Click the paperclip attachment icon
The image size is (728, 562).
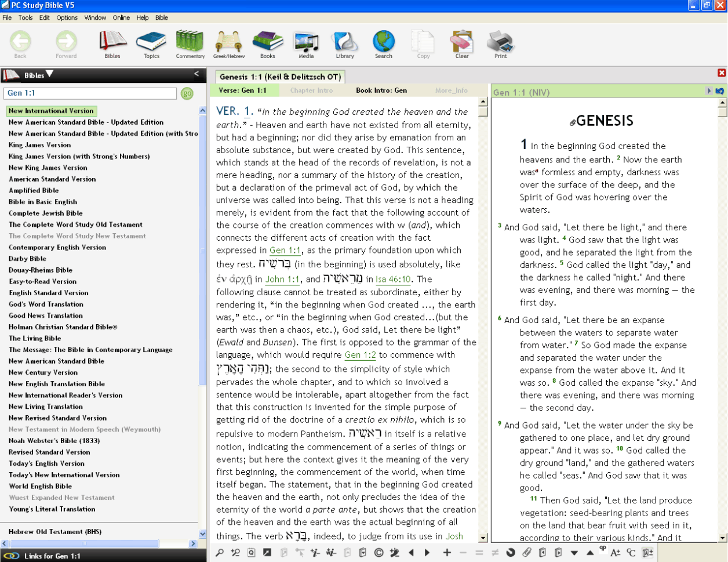[526, 553]
